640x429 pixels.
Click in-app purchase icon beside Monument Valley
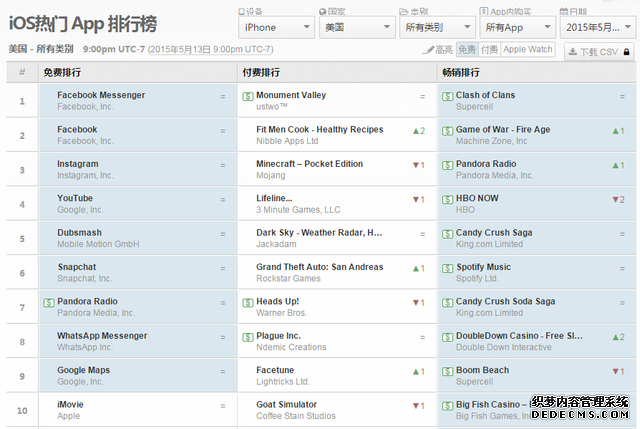pos(248,96)
